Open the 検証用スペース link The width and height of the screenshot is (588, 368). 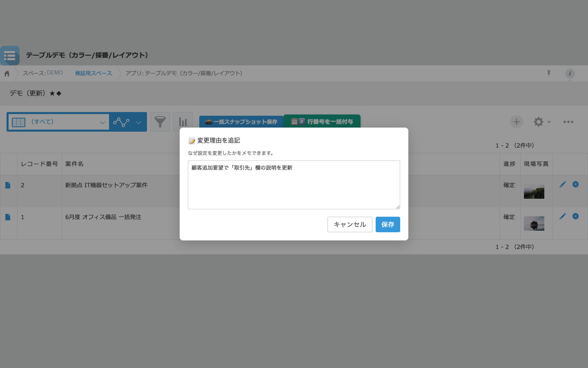point(94,73)
